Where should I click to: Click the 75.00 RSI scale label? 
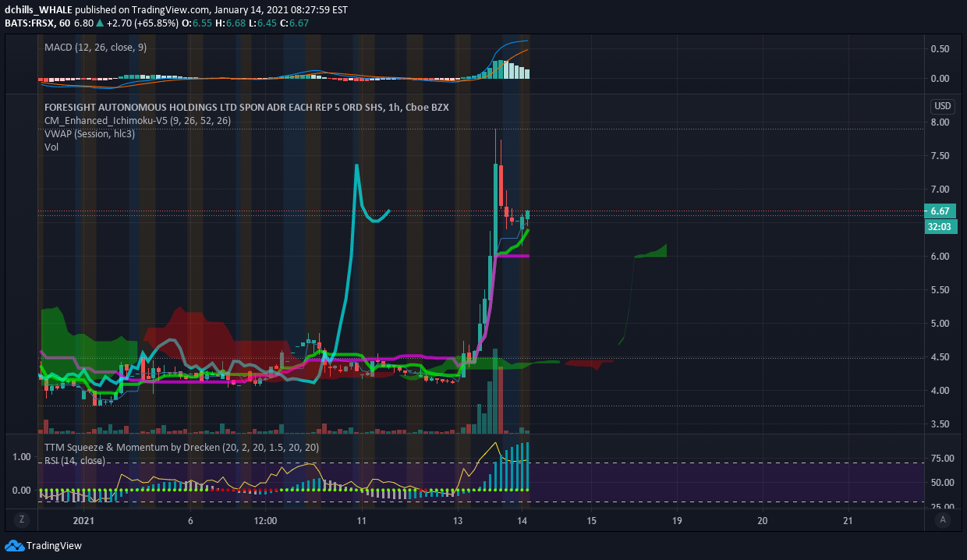click(942, 459)
